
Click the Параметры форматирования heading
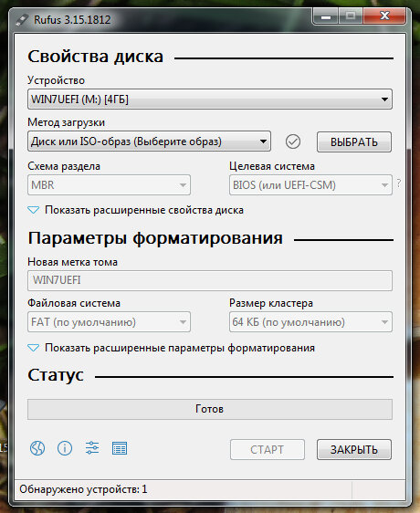[155, 238]
